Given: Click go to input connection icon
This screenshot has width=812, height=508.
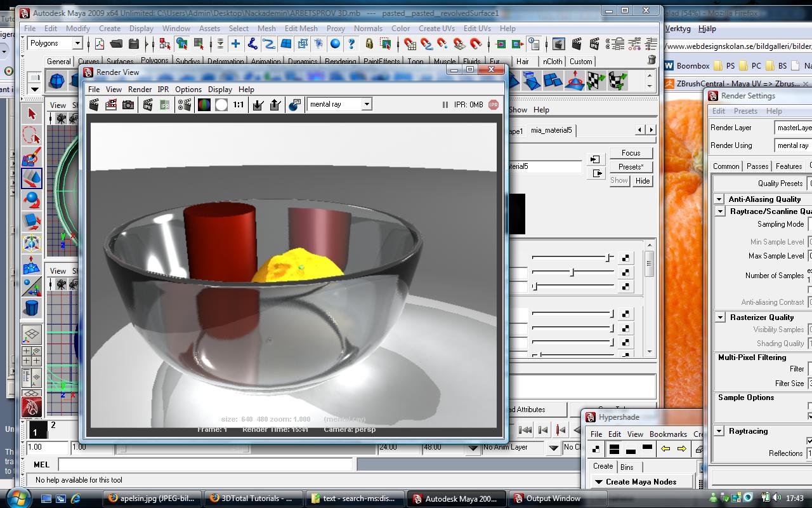Looking at the screenshot, I should click(x=595, y=159).
